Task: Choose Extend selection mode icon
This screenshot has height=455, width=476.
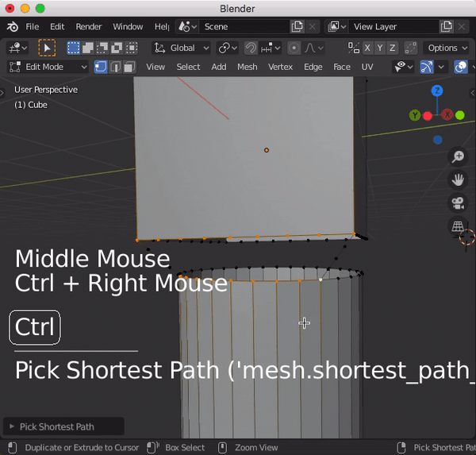Action: pos(88,48)
